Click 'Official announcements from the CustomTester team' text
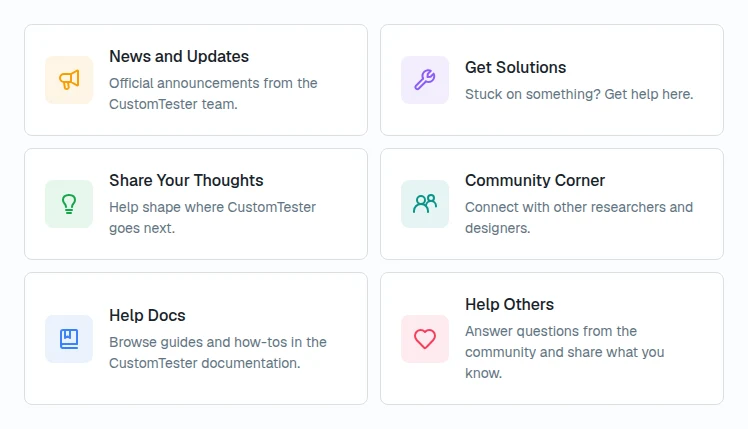 [213, 94]
